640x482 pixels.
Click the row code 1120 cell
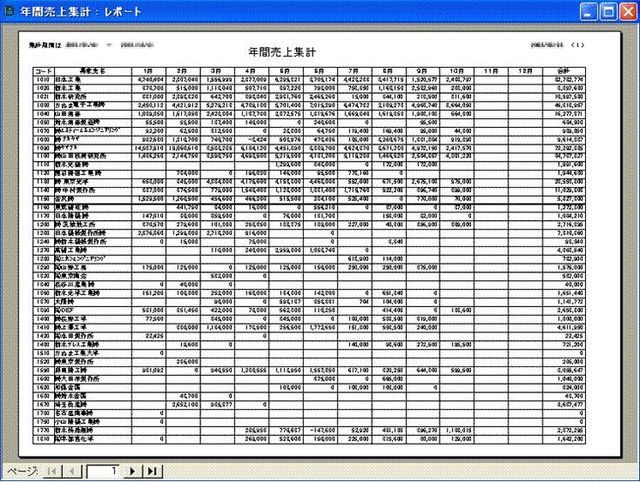coord(43,173)
